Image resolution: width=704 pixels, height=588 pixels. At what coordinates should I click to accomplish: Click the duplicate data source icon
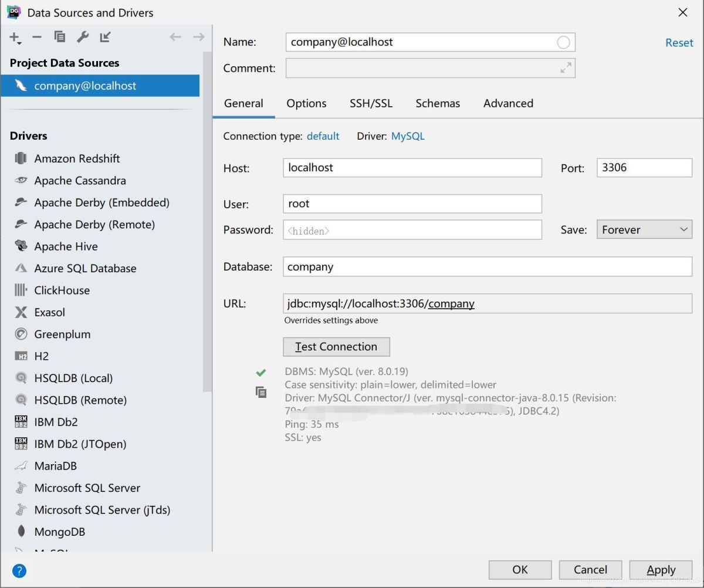[x=60, y=37]
